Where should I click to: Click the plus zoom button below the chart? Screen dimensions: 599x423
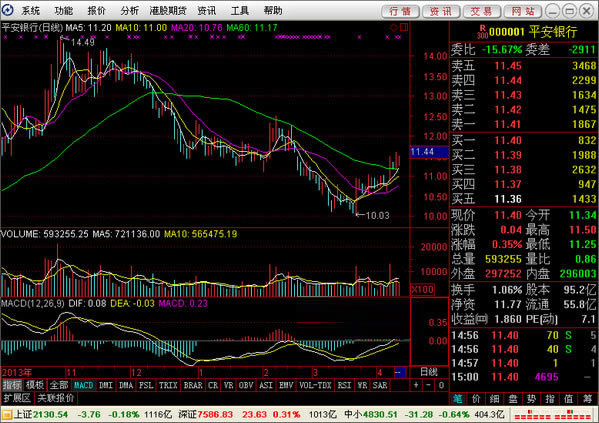click(x=416, y=385)
